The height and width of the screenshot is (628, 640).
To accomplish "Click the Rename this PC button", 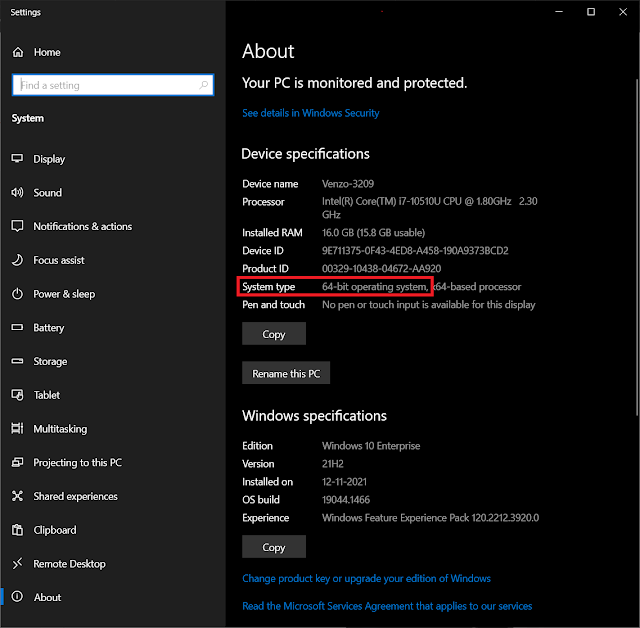I will pyautogui.click(x=286, y=373).
